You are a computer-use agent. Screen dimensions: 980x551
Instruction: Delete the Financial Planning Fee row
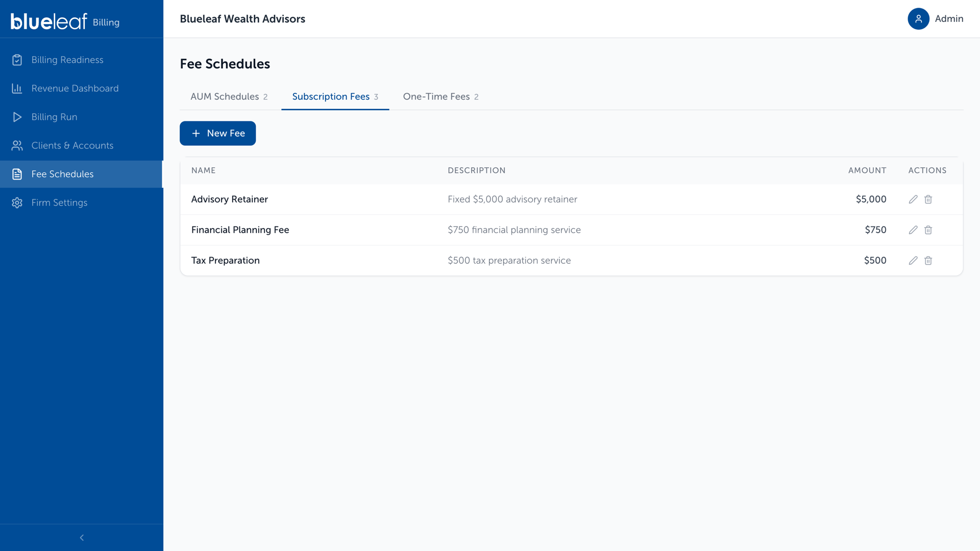click(x=928, y=230)
